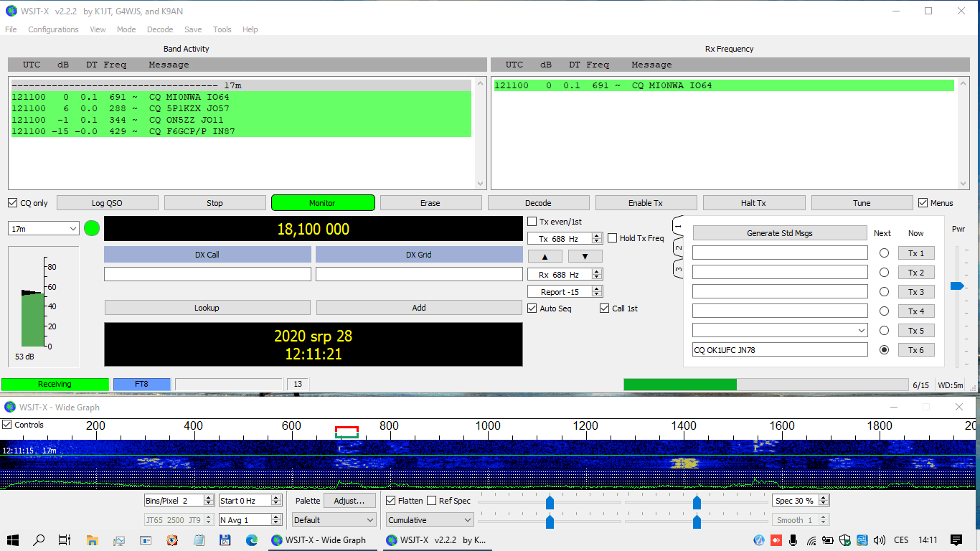Open the Cumulative spectrum mode dropdown
The width and height of the screenshot is (980, 551).
point(430,520)
